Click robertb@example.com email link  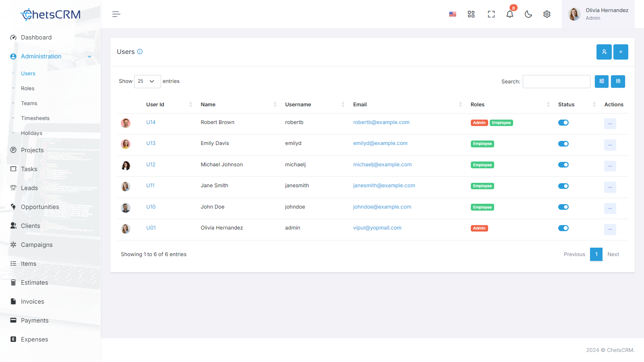click(x=381, y=122)
